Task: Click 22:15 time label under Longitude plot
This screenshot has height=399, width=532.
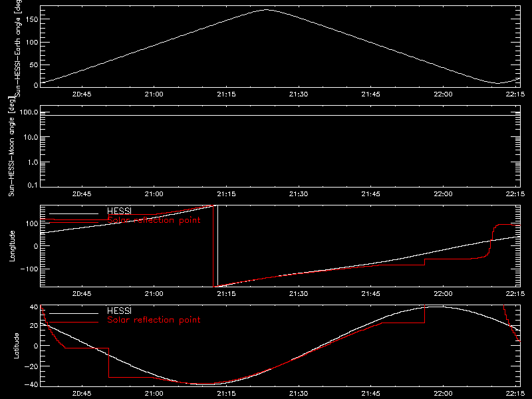Action: click(515, 294)
